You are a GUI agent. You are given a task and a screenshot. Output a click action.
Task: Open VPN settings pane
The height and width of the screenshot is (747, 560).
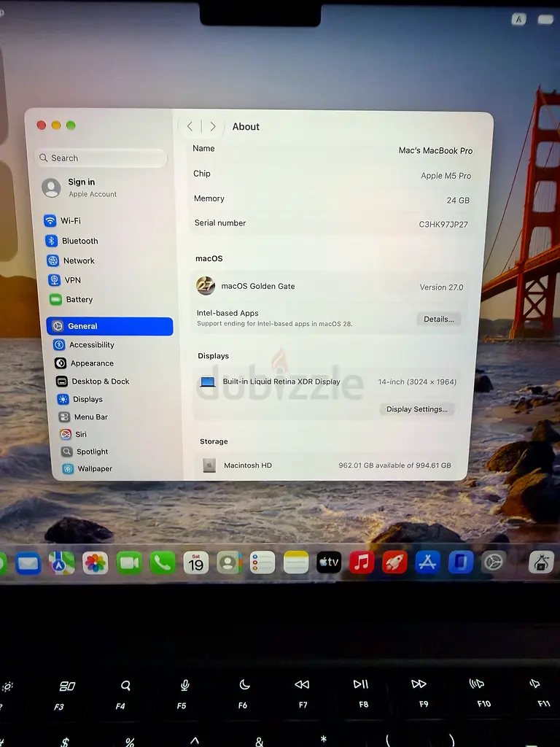[65, 280]
